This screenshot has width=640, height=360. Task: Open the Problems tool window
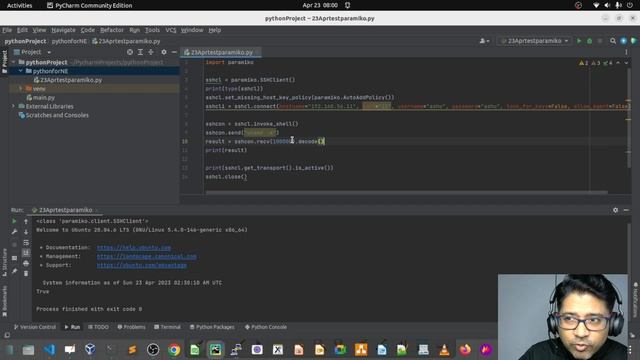click(131, 327)
